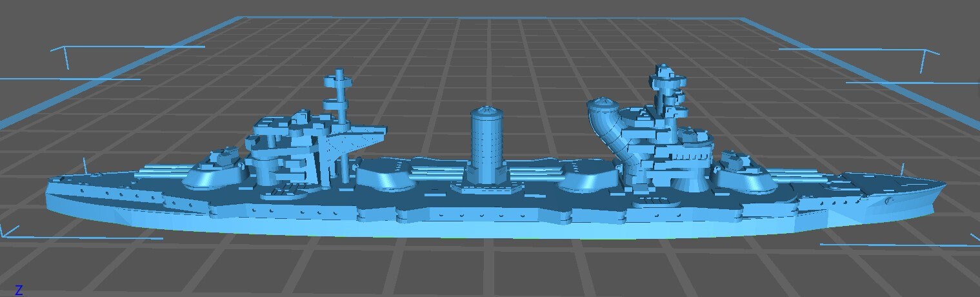Click the blue Z axis label
The image size is (980, 297).
[19, 289]
